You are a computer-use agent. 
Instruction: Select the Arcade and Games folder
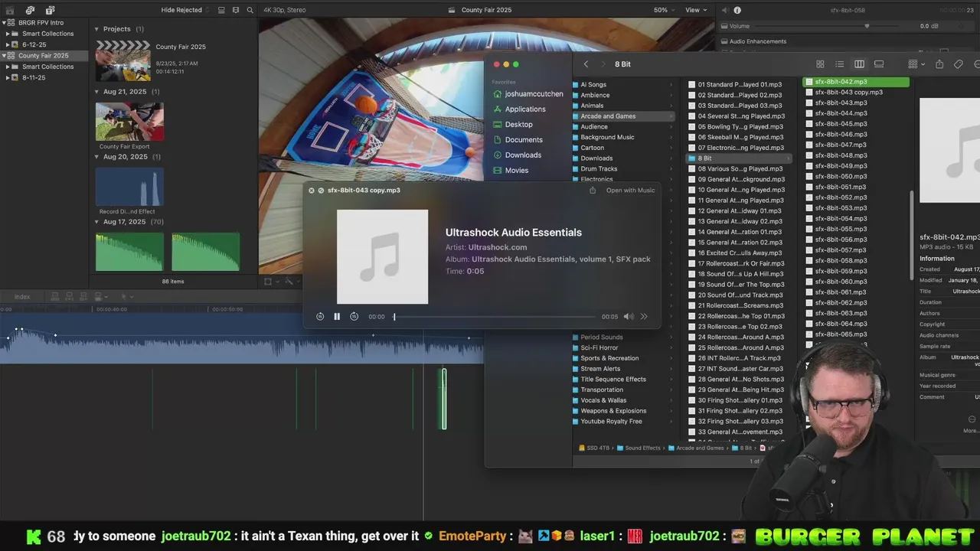pos(623,116)
